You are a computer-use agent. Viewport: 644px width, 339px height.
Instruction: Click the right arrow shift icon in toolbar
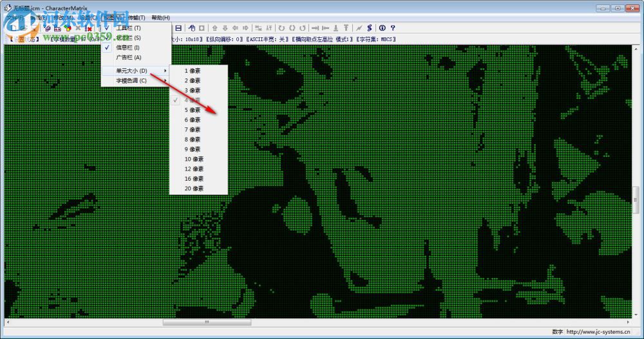pos(245,28)
